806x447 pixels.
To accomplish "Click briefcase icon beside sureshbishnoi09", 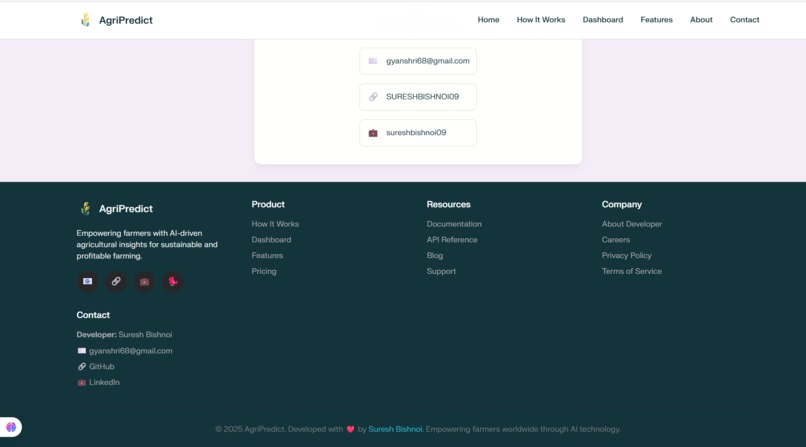I will pyautogui.click(x=373, y=133).
